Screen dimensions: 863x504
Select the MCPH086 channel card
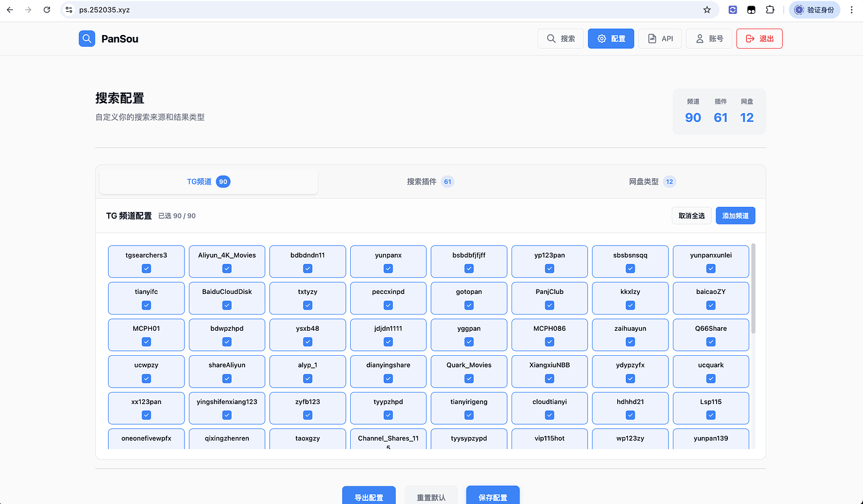point(550,335)
